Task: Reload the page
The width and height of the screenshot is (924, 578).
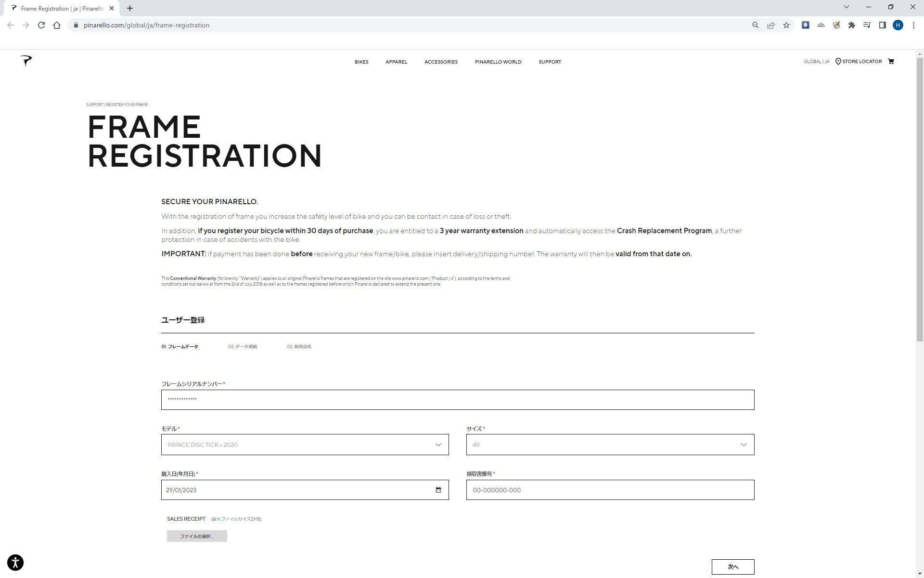Action: pos(41,25)
